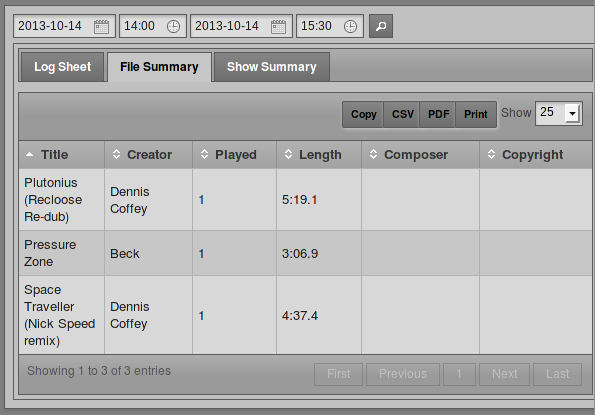The image size is (595, 415).
Task: Print the file summary table
Action: (x=475, y=114)
